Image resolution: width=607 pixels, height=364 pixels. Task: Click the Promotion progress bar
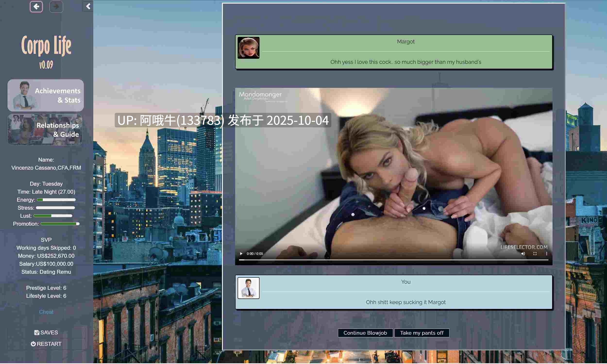coord(60,224)
